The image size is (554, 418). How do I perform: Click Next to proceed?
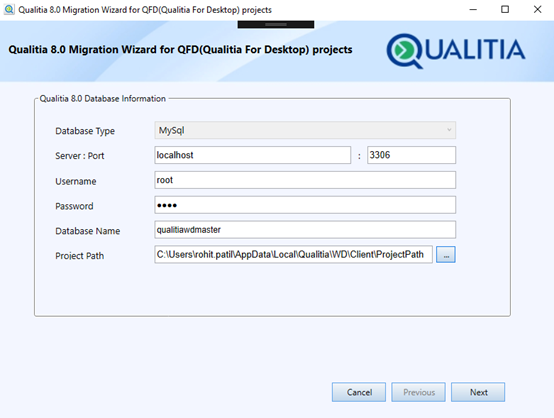point(478,392)
